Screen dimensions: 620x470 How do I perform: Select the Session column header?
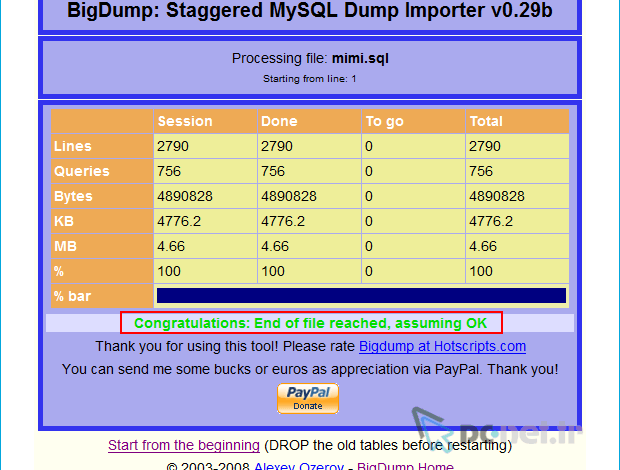pyautogui.click(x=185, y=121)
